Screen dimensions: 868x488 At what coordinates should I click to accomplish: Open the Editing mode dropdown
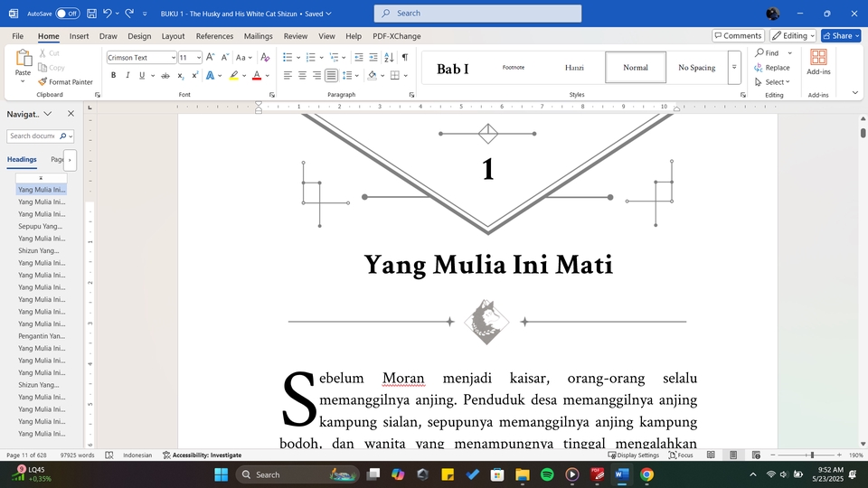[793, 36]
